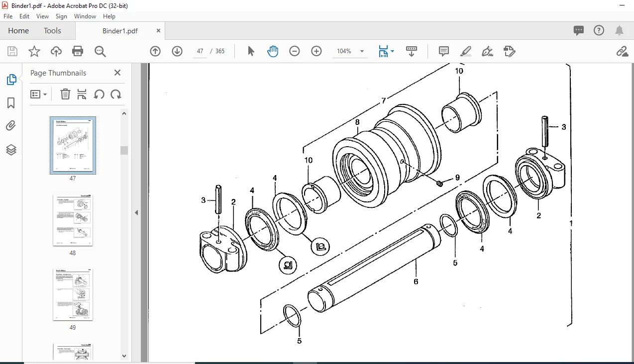The width and height of the screenshot is (634, 364).
Task: Open the Bookmarks panel icon
Action: tap(11, 103)
